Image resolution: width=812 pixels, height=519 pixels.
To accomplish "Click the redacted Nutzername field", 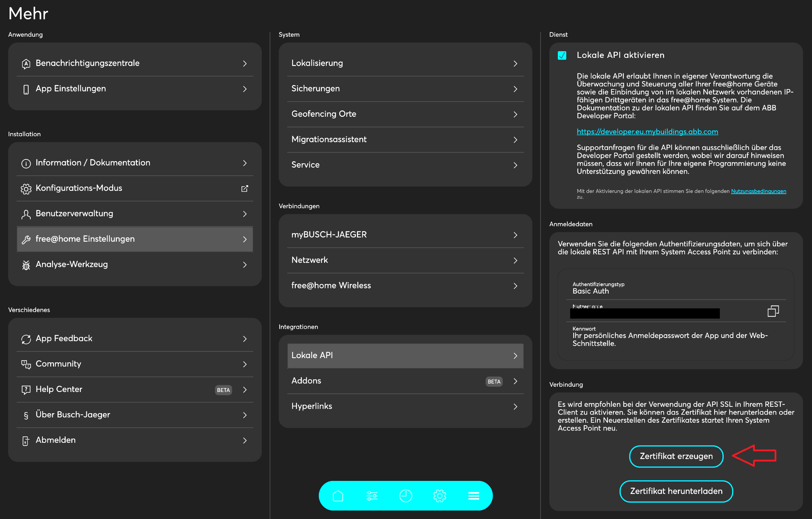I will (x=645, y=313).
